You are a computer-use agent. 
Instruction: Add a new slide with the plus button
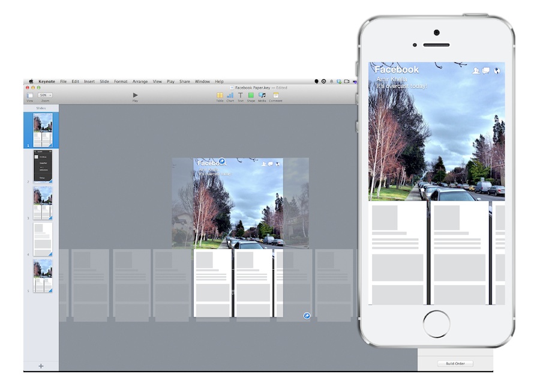pos(40,365)
